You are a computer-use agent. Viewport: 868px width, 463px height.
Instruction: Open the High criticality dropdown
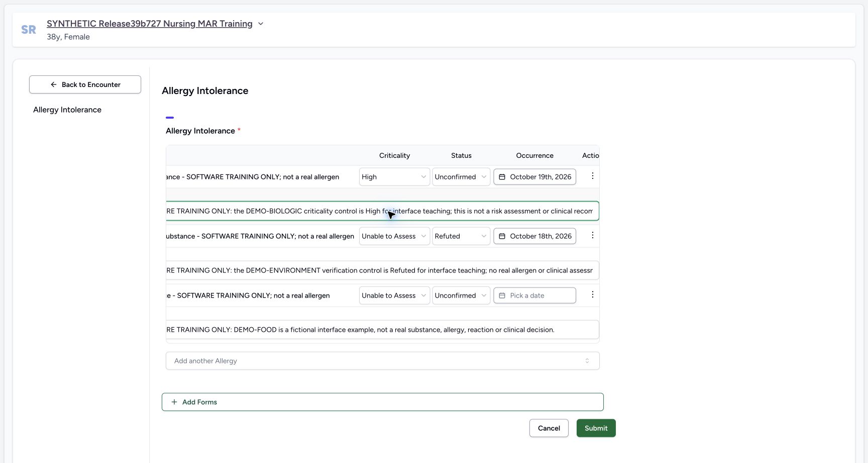coord(394,177)
